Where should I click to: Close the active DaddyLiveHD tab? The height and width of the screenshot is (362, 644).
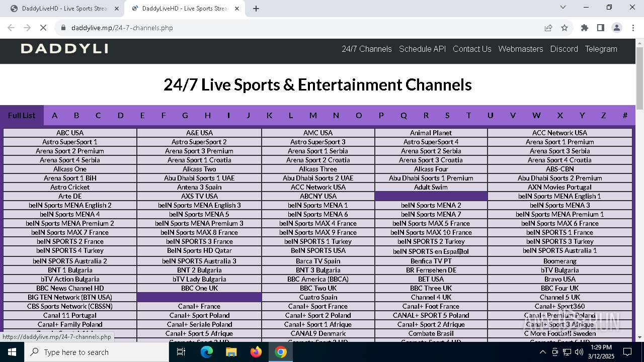pos(237,8)
